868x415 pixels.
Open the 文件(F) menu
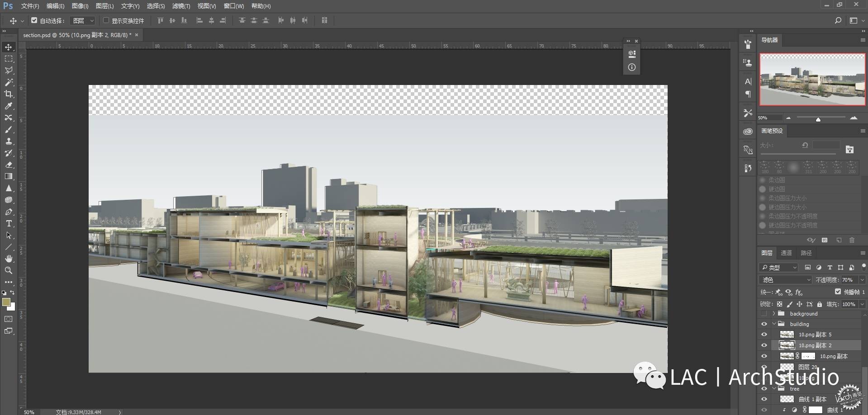pos(30,6)
